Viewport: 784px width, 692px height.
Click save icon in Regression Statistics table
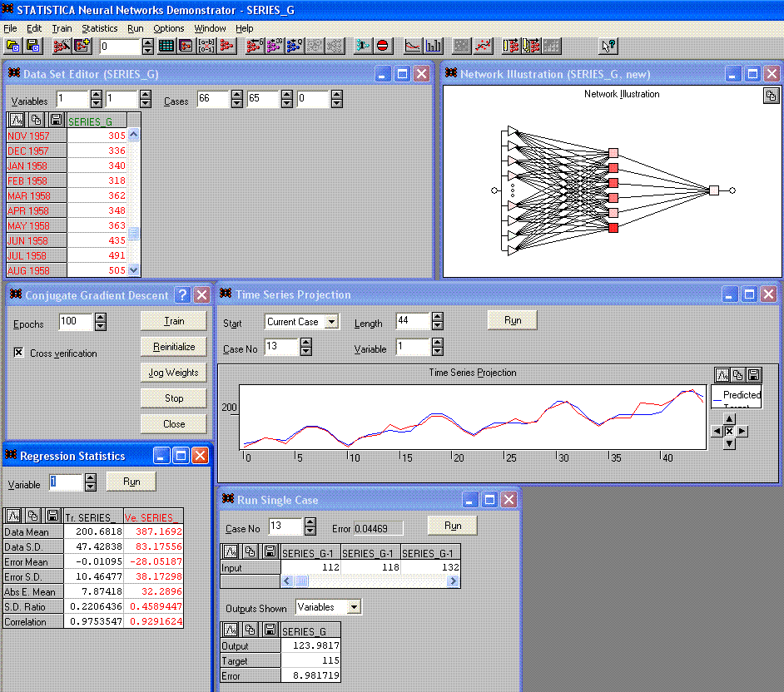(52, 515)
